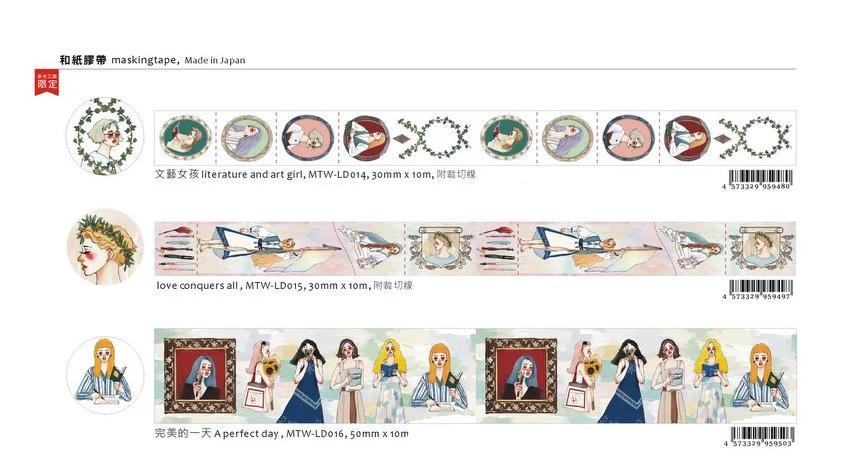Select the round ivy wreath girl thumbnail

pyautogui.click(x=105, y=136)
